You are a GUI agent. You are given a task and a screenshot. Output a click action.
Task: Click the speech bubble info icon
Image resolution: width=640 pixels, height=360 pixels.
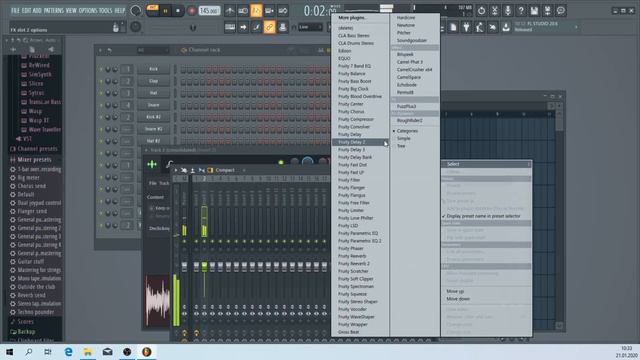pos(561,11)
